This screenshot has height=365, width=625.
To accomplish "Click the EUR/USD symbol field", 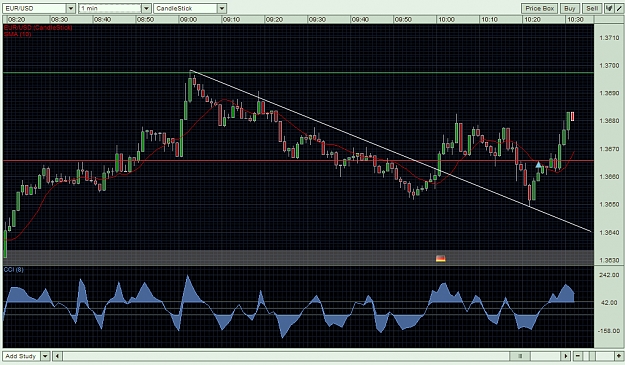I will point(35,8).
